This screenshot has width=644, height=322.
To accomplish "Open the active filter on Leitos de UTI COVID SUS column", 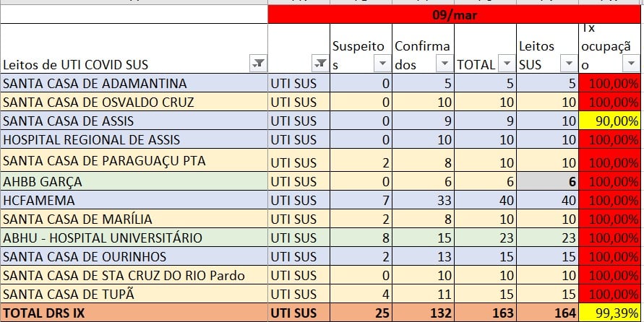I will point(258,64).
